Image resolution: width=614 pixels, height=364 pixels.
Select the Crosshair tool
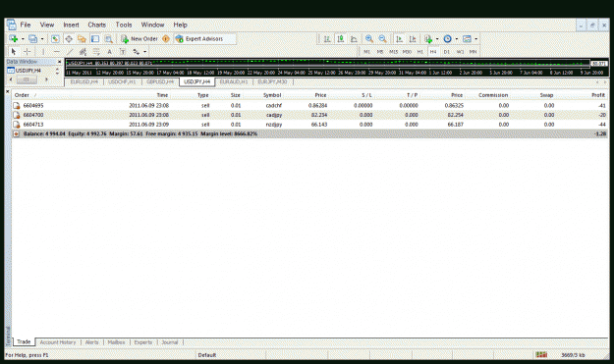click(x=28, y=52)
